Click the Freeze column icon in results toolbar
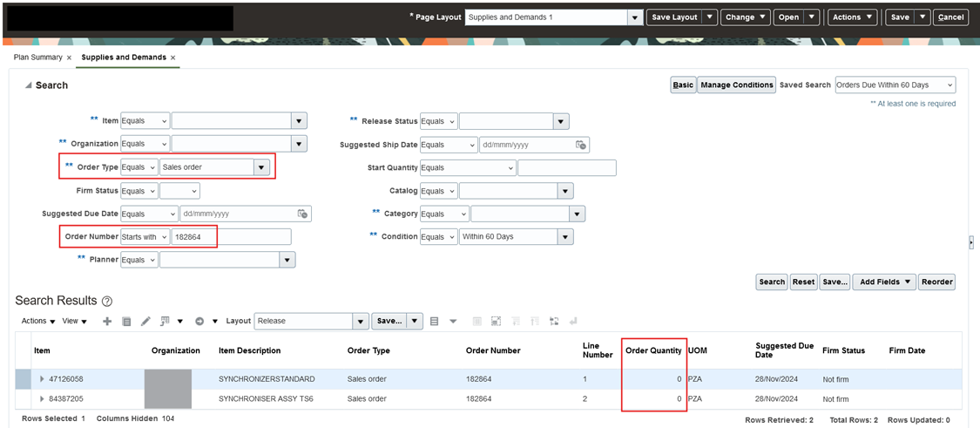Screen dimensions: 980x428 (476, 321)
